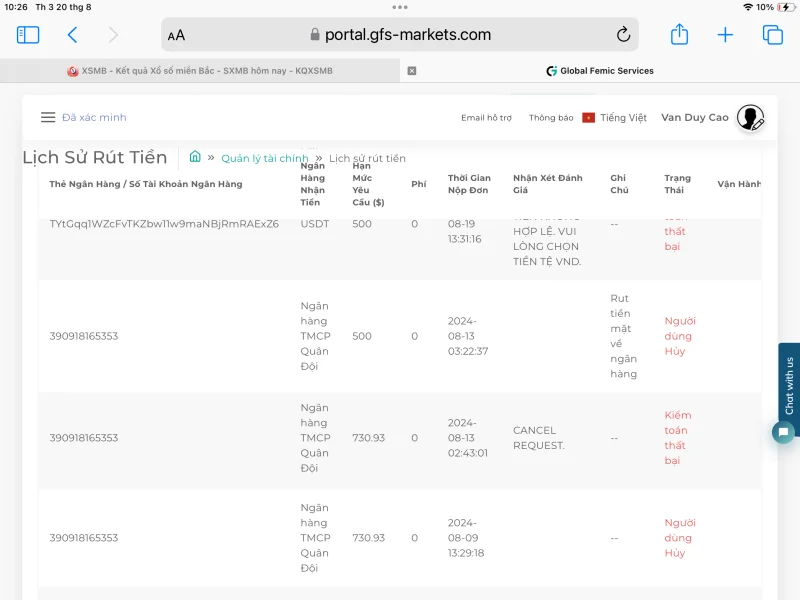Open a new Safari tab
Screen dimensions: 800x600
(x=725, y=35)
